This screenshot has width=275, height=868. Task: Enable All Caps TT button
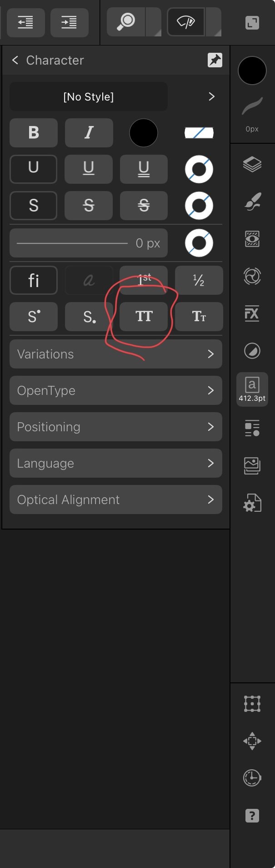pyautogui.click(x=144, y=317)
